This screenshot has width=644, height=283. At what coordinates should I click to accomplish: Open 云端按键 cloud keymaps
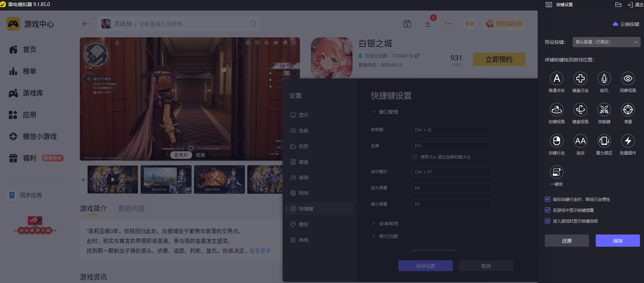pyautogui.click(x=626, y=24)
